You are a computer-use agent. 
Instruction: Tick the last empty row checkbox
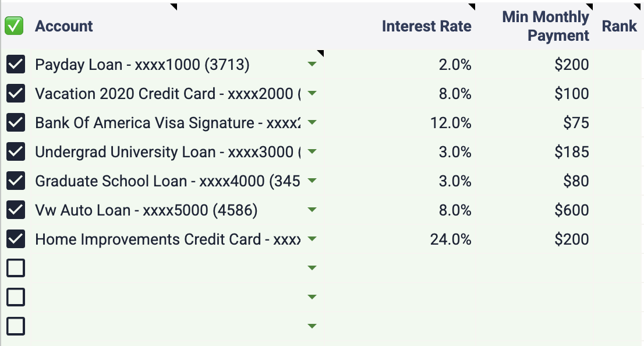(x=16, y=326)
